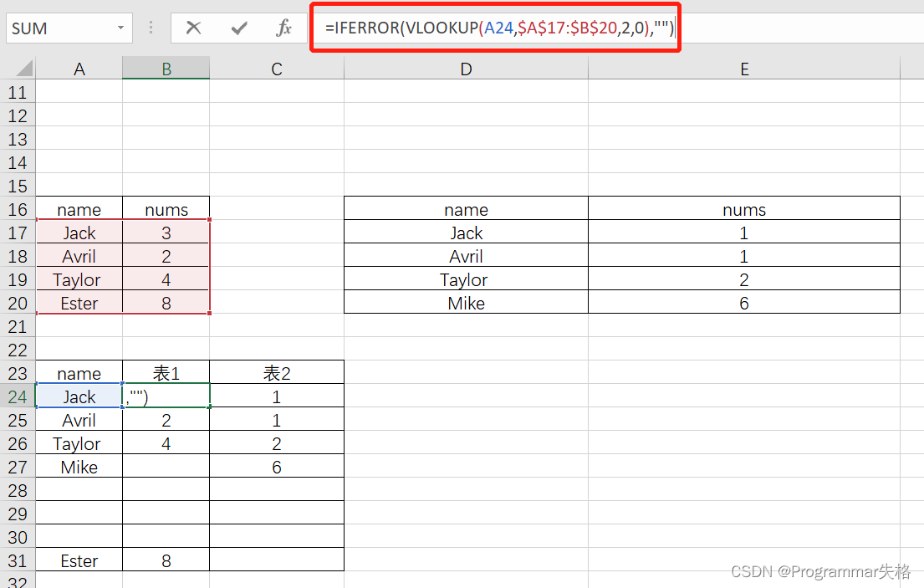Click cell A24 containing 'Jack'

[79, 396]
